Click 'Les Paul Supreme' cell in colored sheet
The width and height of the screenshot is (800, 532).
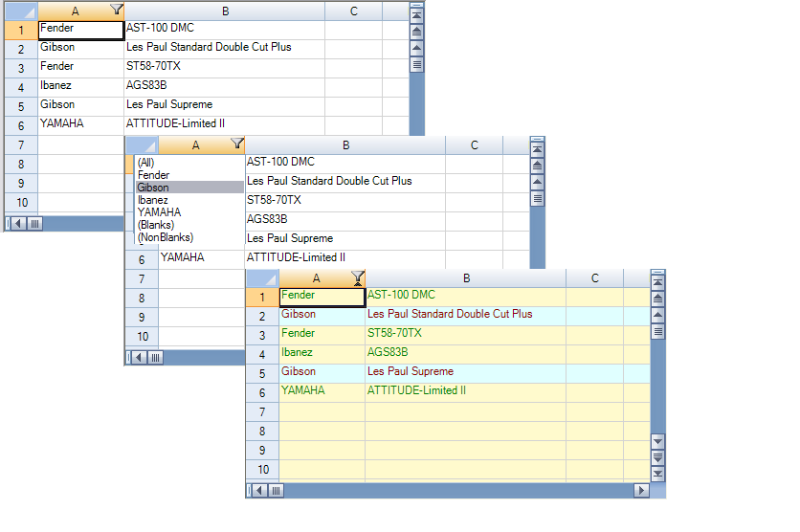466,373
